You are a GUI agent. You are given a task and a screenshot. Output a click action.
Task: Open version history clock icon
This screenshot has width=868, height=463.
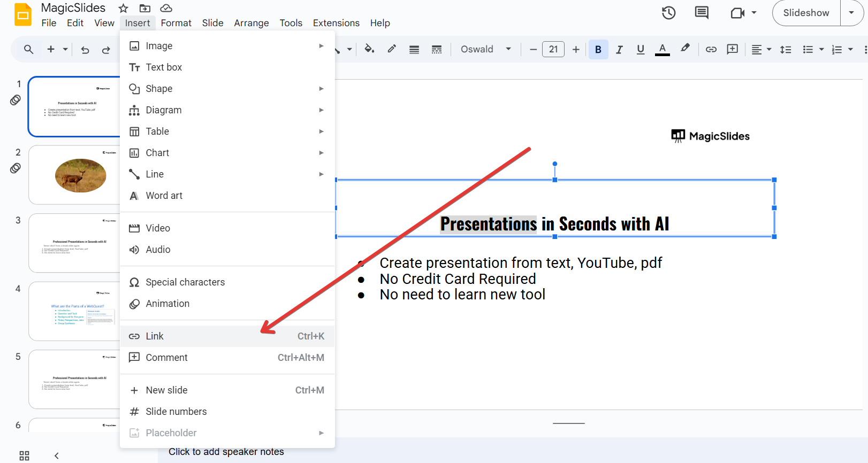[669, 13]
